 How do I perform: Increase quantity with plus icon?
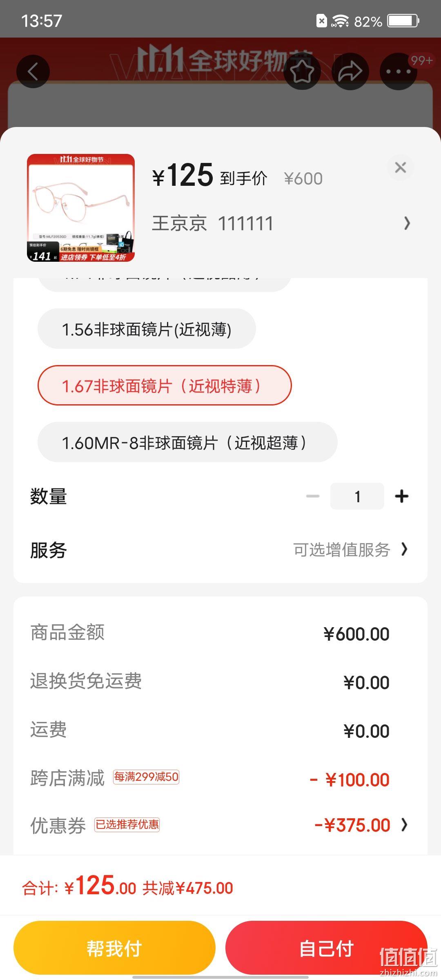(402, 496)
